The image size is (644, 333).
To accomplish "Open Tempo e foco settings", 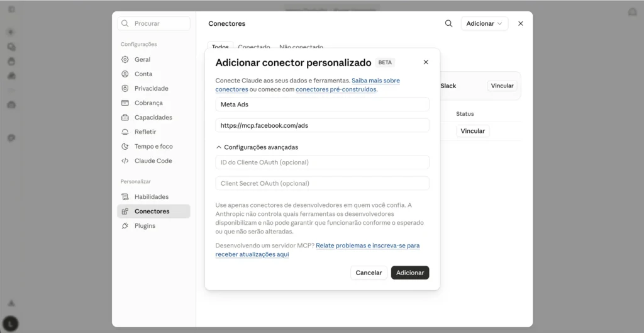I will (153, 146).
